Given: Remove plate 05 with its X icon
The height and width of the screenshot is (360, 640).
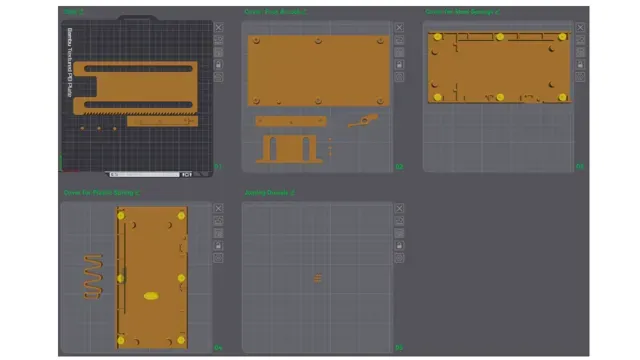Looking at the screenshot, I should pos(399,208).
